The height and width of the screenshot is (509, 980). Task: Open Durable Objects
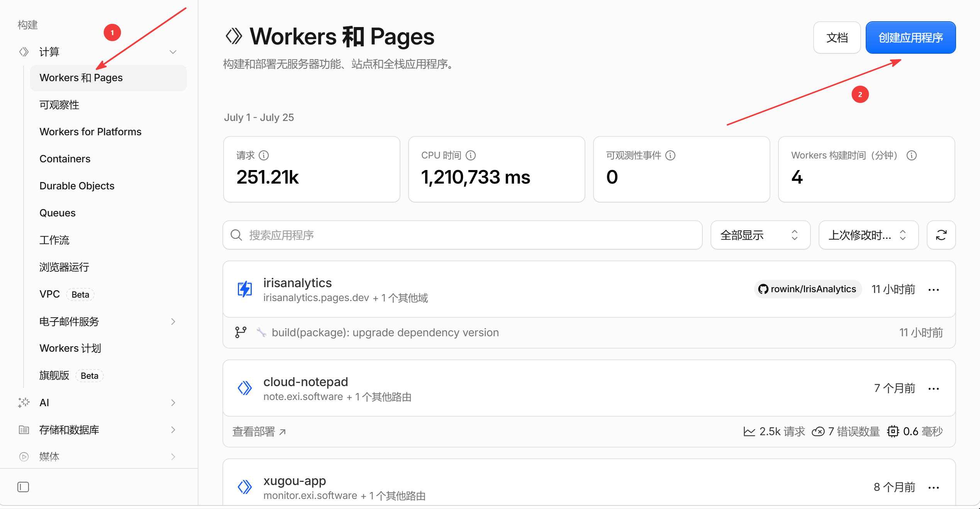[x=77, y=186]
